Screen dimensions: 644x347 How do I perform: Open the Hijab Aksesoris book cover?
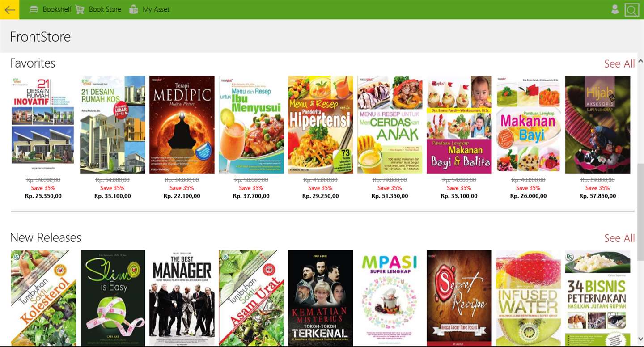[x=598, y=125]
